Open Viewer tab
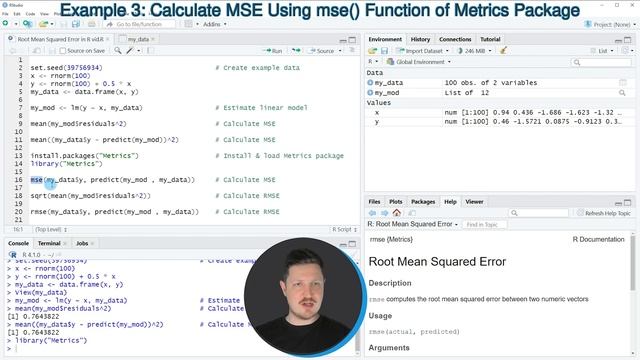Viewport: 640px width, 360px height. point(474,202)
